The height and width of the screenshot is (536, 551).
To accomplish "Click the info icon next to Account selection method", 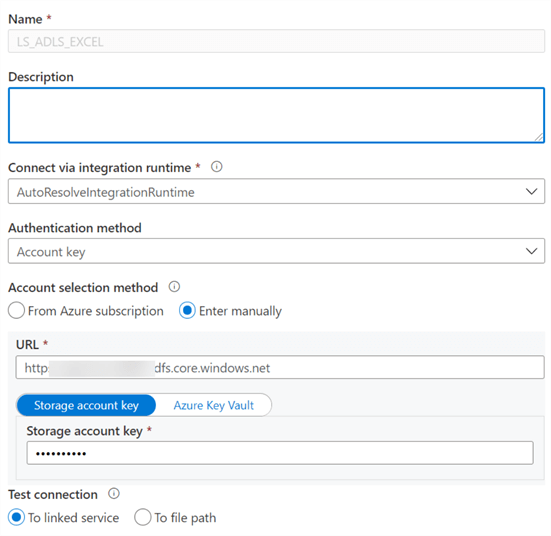I will point(174,287).
